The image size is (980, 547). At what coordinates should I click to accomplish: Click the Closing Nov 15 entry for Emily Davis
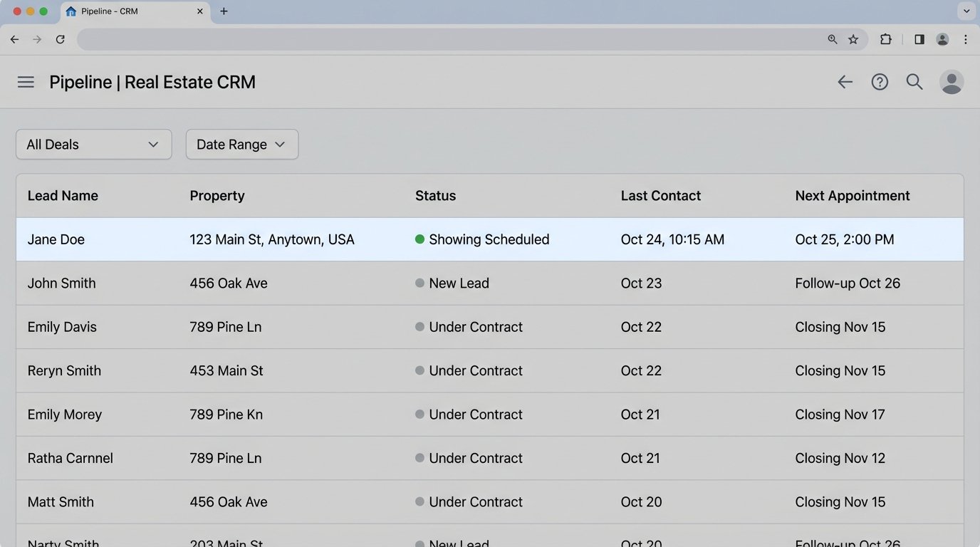tap(840, 327)
